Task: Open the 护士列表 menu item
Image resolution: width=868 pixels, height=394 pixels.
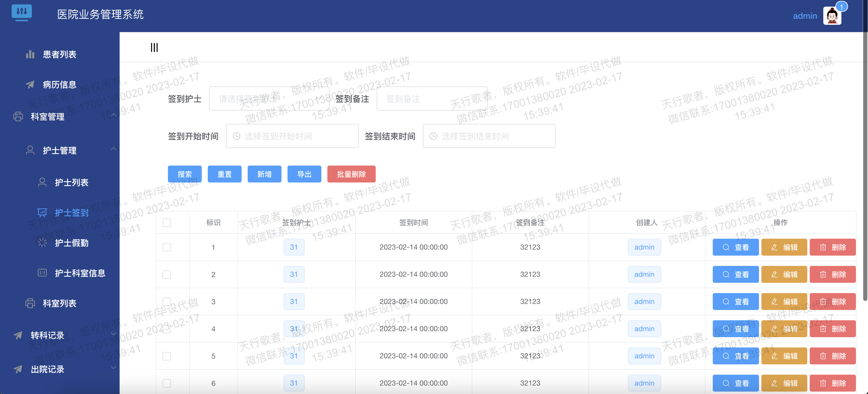Action: (72, 182)
